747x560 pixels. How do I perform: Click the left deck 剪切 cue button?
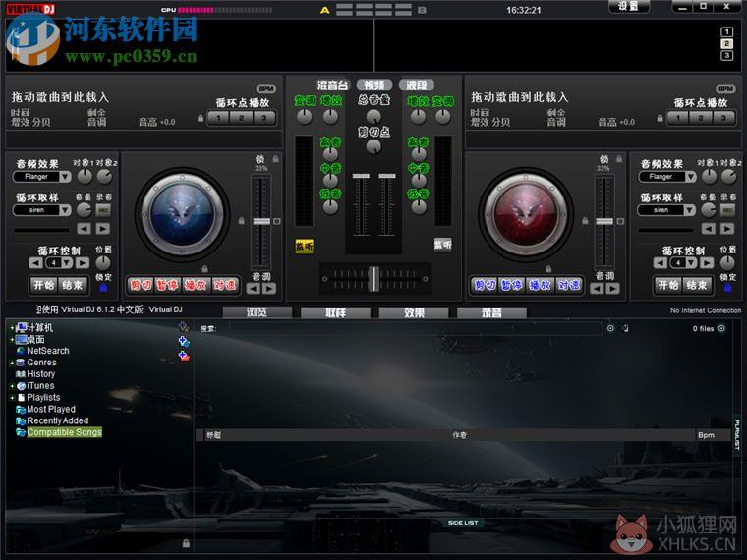pos(141,285)
